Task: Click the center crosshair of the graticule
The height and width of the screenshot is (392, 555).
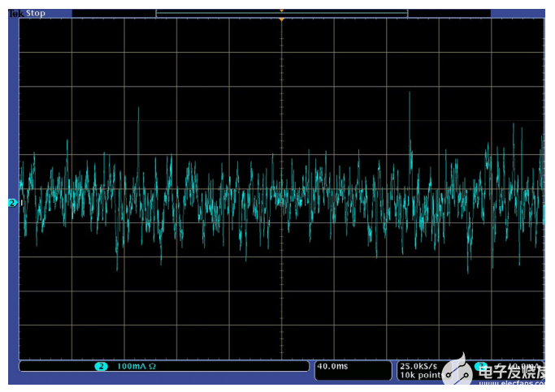Action: pos(281,191)
